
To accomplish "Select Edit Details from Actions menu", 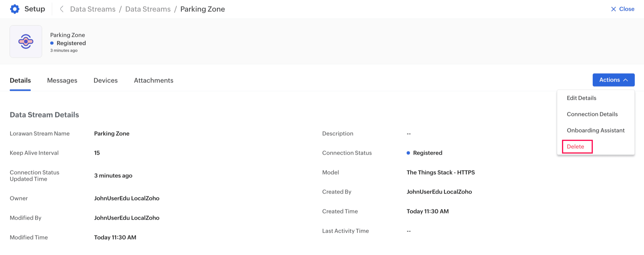I will 581,98.
